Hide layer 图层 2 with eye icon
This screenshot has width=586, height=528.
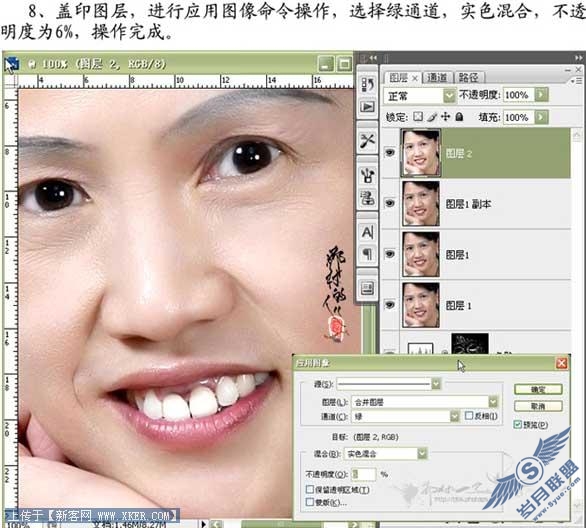click(x=390, y=152)
